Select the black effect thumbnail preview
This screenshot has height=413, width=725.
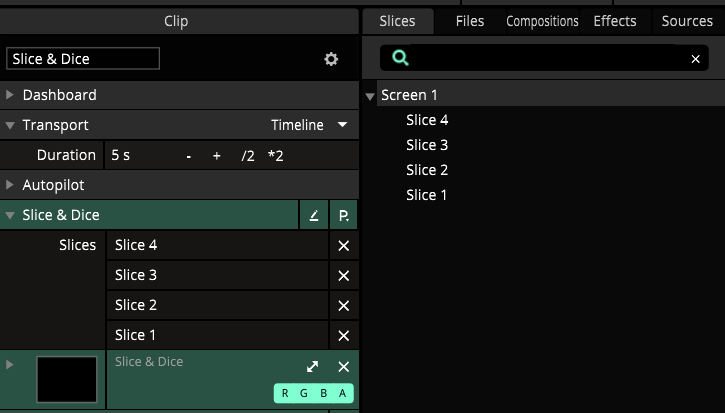click(x=67, y=379)
